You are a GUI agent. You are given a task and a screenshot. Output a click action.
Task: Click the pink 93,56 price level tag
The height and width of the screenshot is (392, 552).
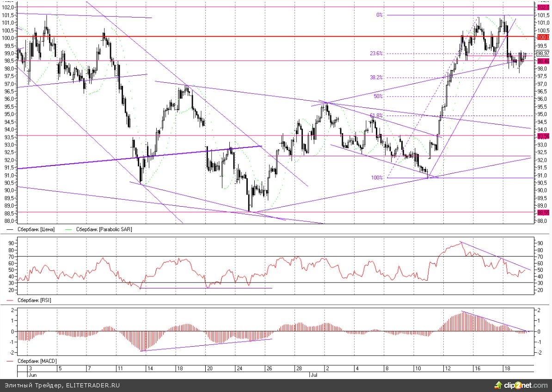coord(543,136)
